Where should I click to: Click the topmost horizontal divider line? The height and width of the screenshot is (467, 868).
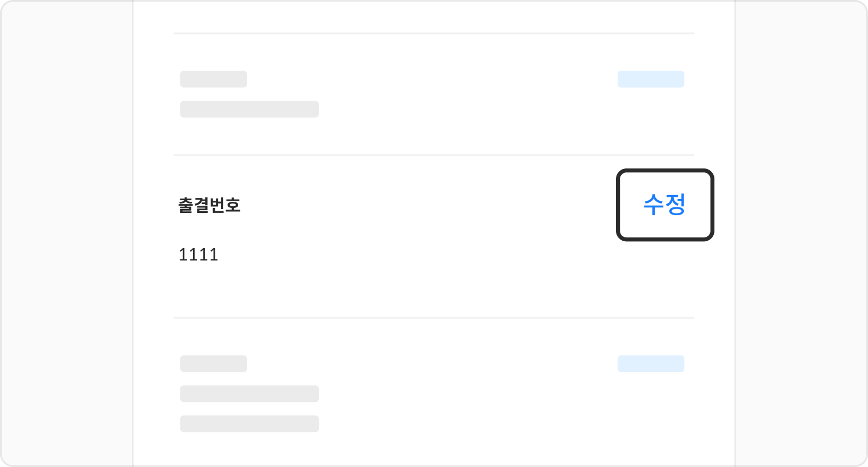[434, 33]
